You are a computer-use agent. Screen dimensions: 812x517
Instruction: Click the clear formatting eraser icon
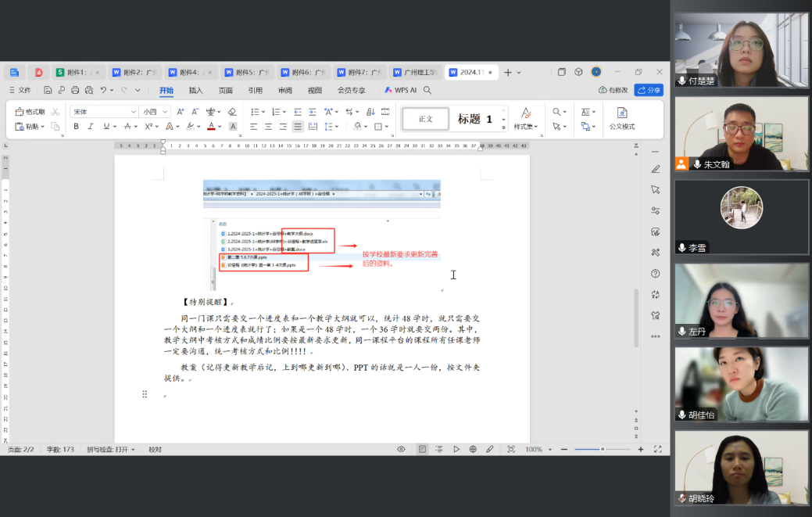tap(232, 112)
